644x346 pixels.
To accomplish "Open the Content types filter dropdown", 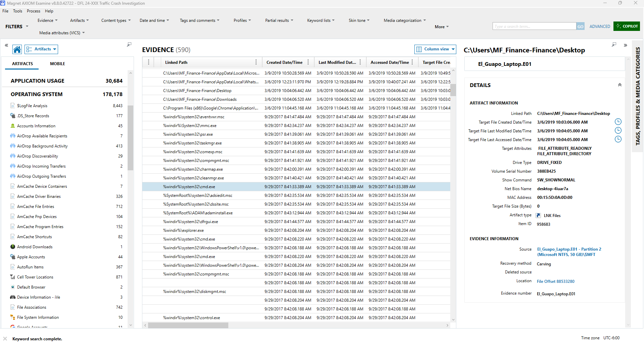I will [x=116, y=20].
